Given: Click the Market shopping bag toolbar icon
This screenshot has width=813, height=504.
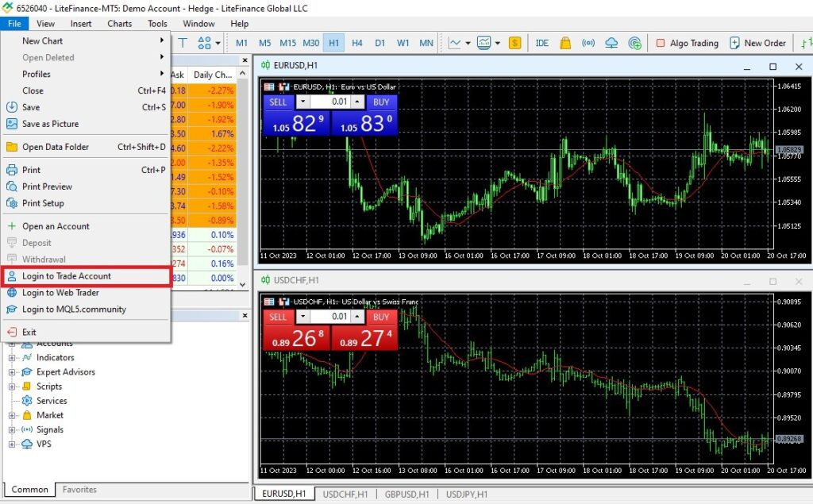Looking at the screenshot, I should pyautogui.click(x=565, y=43).
